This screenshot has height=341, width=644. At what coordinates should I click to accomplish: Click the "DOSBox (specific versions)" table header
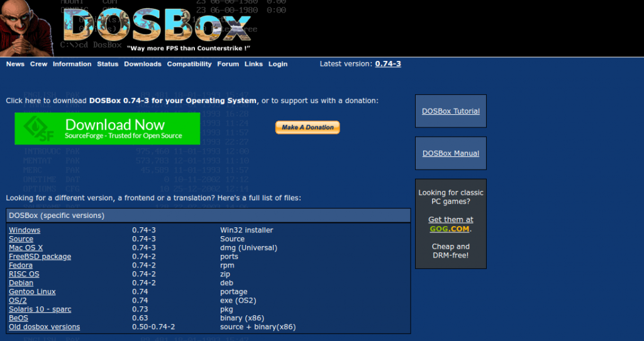(208, 215)
